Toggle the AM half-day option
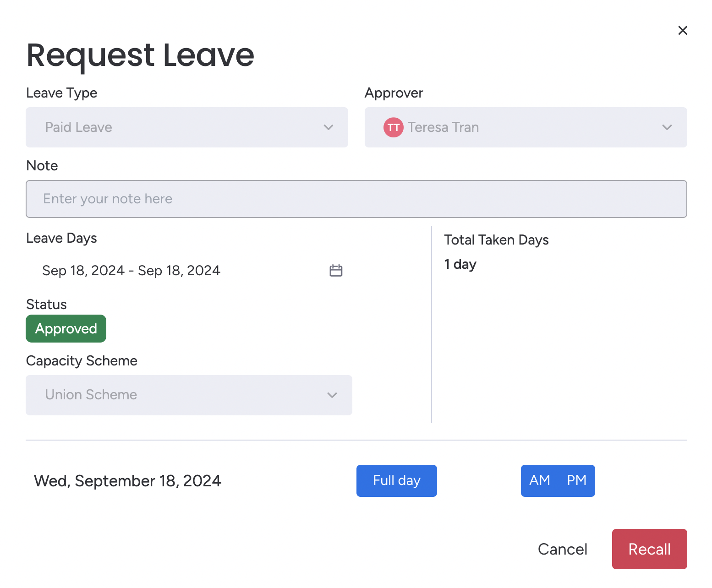The width and height of the screenshot is (712, 588). 539,480
